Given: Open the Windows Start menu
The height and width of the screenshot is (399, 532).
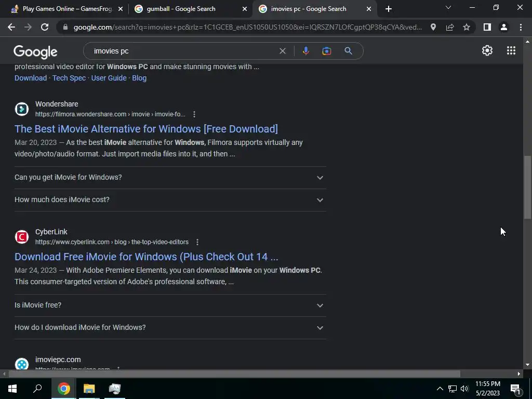Looking at the screenshot, I should point(12,389).
